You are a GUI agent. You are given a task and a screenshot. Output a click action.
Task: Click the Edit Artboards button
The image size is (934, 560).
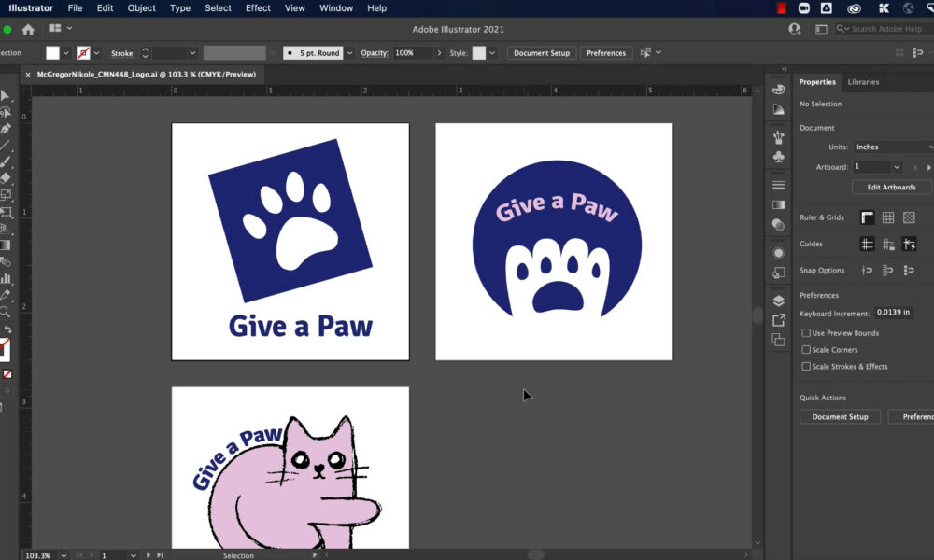click(x=891, y=187)
